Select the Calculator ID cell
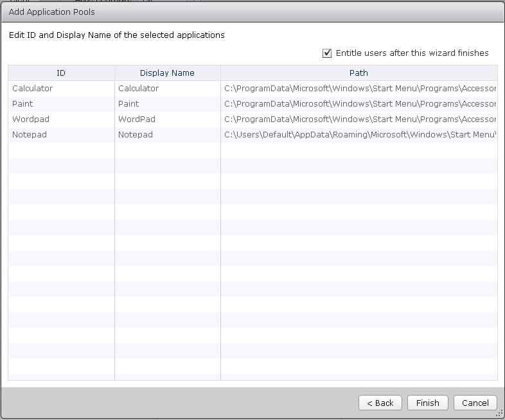Image resolution: width=505 pixels, height=420 pixels. tap(33, 89)
